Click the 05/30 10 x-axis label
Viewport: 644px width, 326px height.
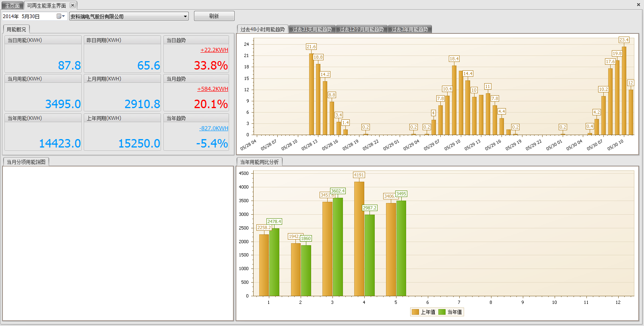pos(615,145)
